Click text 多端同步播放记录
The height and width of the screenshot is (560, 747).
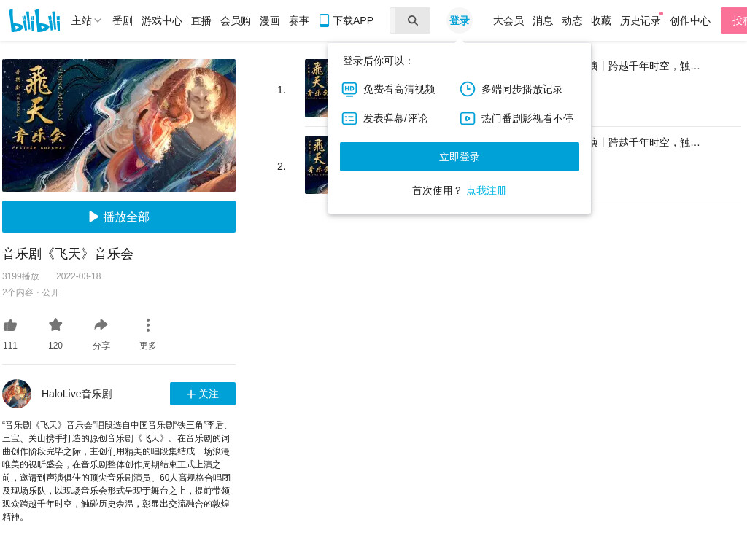pos(522,89)
